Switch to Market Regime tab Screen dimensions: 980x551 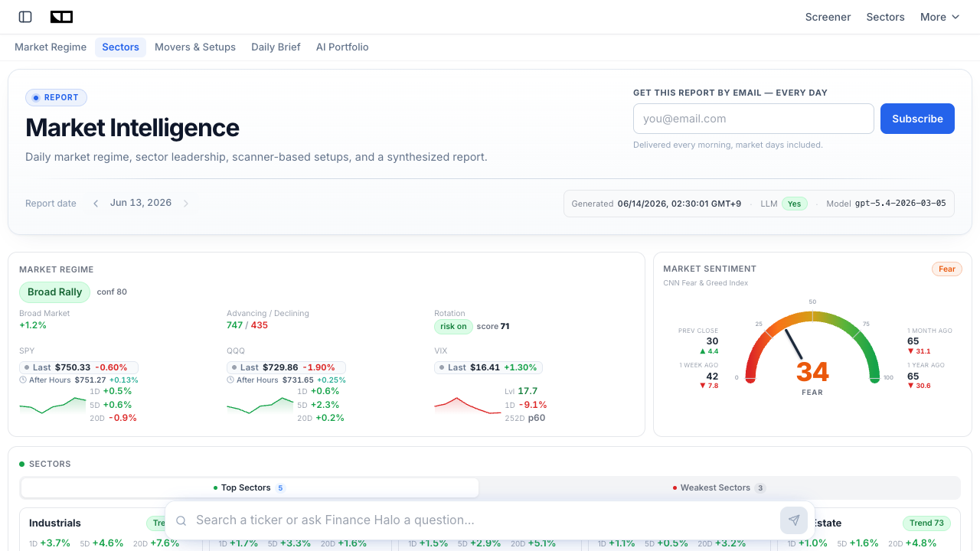click(x=51, y=47)
